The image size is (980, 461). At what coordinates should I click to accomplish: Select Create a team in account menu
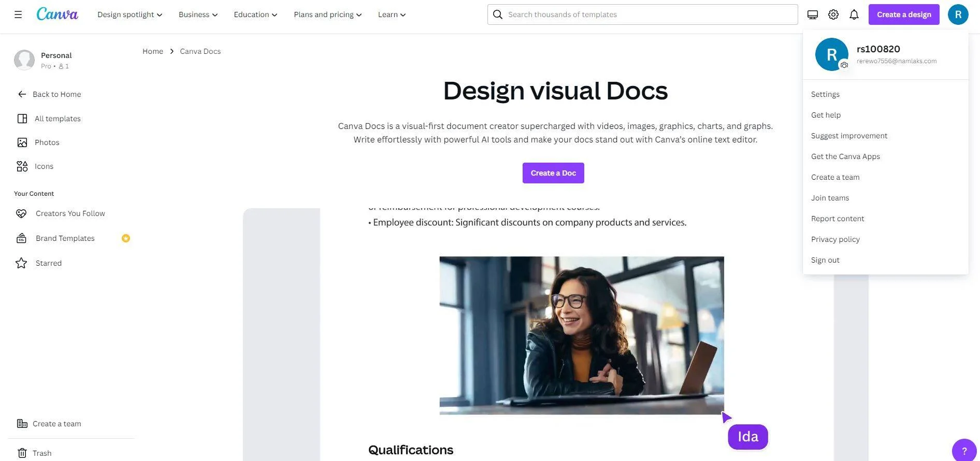[885, 177]
